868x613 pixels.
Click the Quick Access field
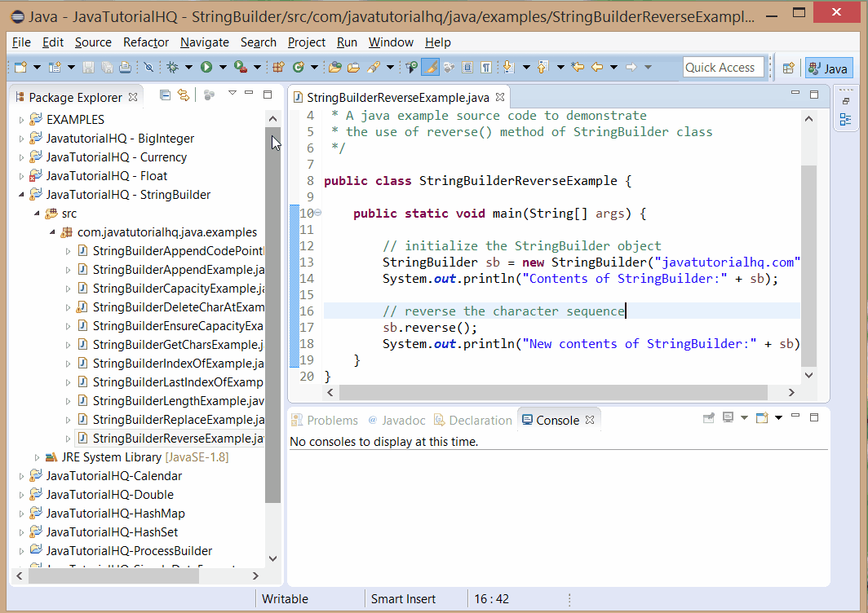pyautogui.click(x=723, y=67)
